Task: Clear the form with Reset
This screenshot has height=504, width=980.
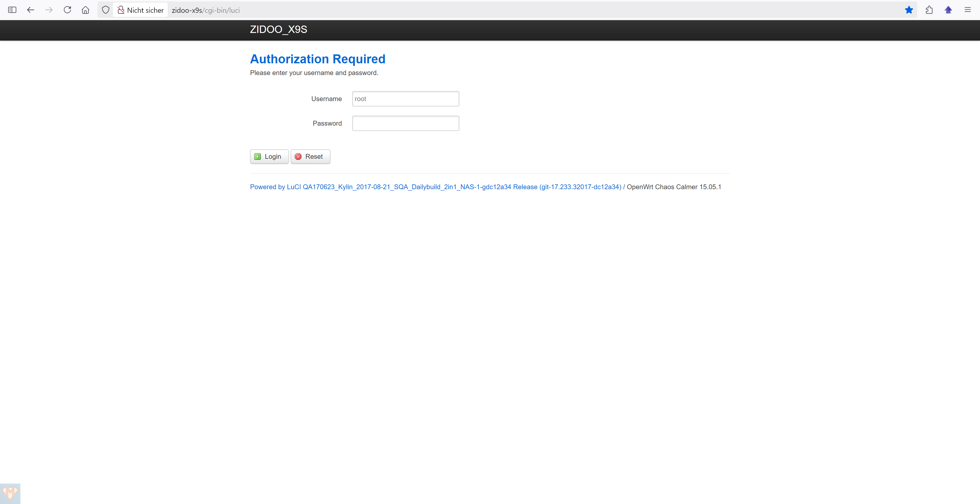Action: pos(310,157)
